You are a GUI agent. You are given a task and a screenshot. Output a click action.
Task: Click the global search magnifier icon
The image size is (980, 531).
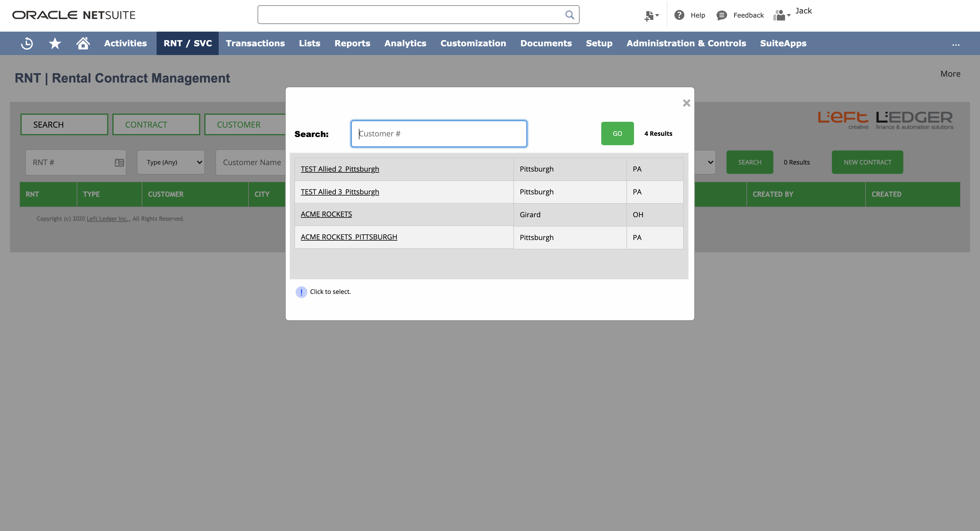[569, 15]
